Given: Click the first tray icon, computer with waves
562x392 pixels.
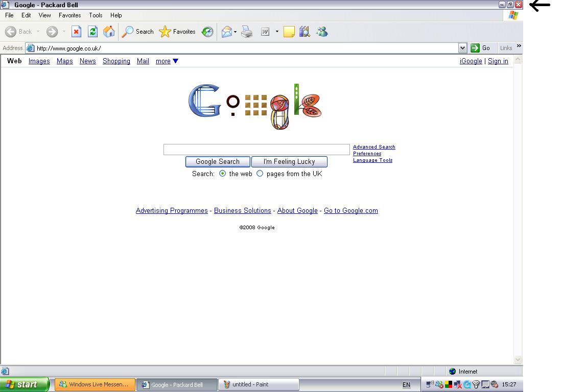Looking at the screenshot, I should [x=430, y=384].
